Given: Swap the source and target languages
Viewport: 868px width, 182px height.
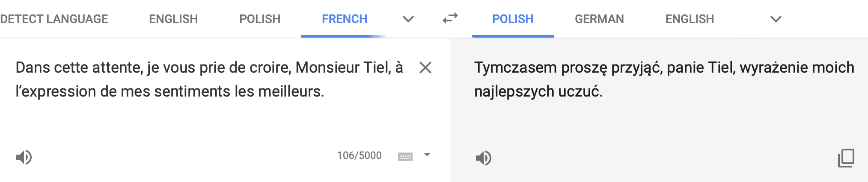Looking at the screenshot, I should 450,18.
